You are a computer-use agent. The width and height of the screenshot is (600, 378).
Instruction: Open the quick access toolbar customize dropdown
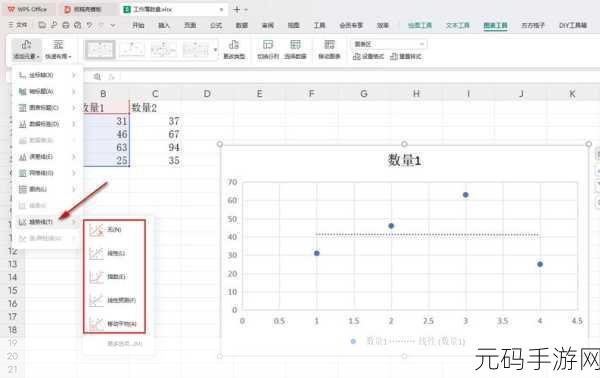pyautogui.click(x=113, y=25)
